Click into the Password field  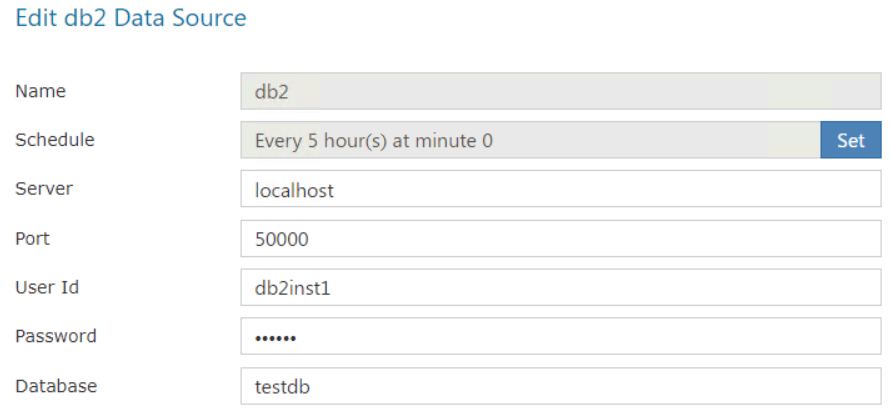[x=561, y=336]
